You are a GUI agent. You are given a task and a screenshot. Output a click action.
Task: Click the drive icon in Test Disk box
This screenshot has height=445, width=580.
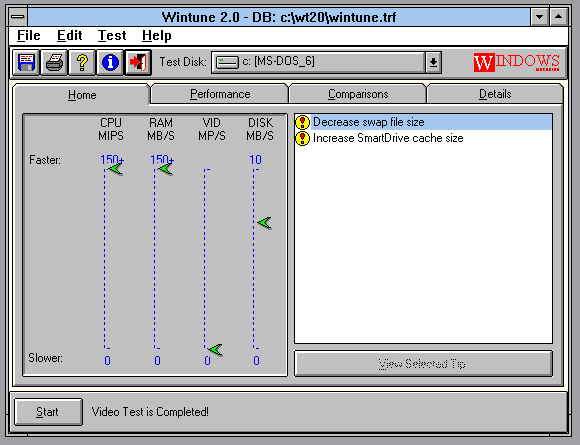click(227, 62)
